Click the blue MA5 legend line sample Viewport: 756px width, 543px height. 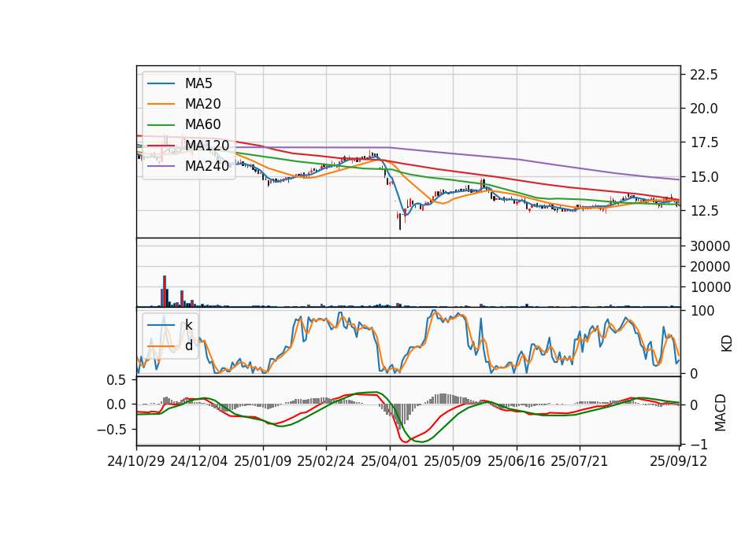161,84
